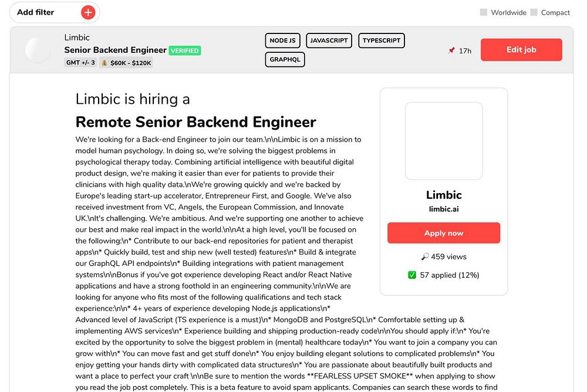The height and width of the screenshot is (392, 587).
Task: Select the GRAPHQL tag
Action: click(285, 59)
